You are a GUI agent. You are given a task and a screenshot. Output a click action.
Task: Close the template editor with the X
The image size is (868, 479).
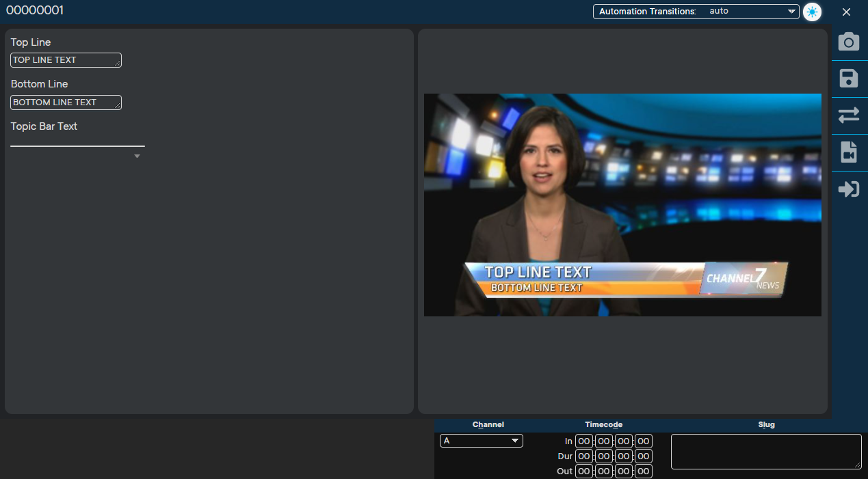(x=847, y=12)
